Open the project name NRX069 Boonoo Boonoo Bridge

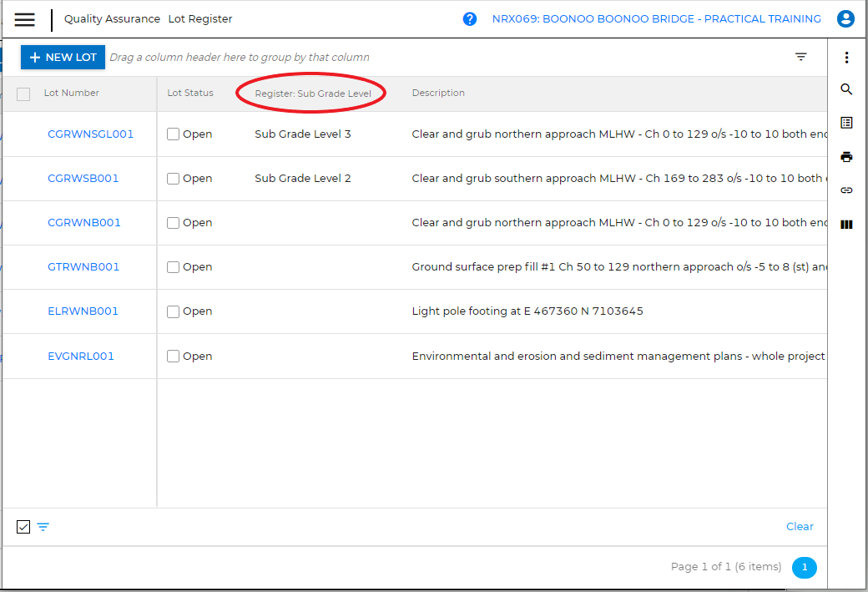[656, 19]
